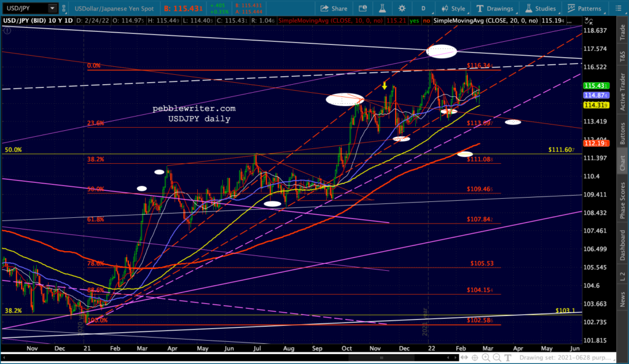This screenshot has width=629, height=364.
Task: Click the $107.84 Fibonacci level label
Action: [480, 219]
